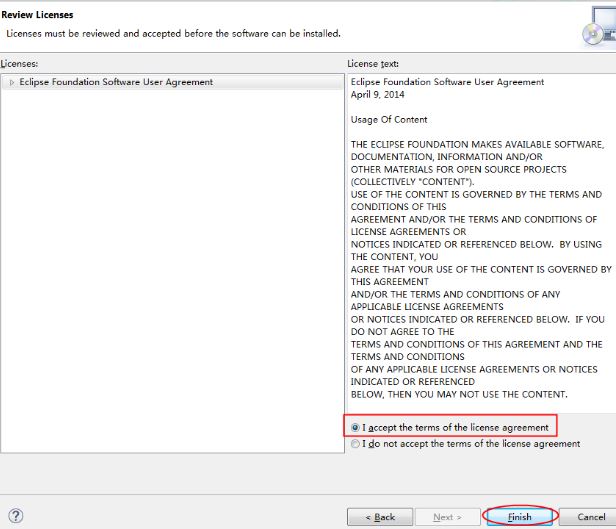Click the license text title line at the top
Screen dimensions: 616x529
pyautogui.click(x=447, y=82)
